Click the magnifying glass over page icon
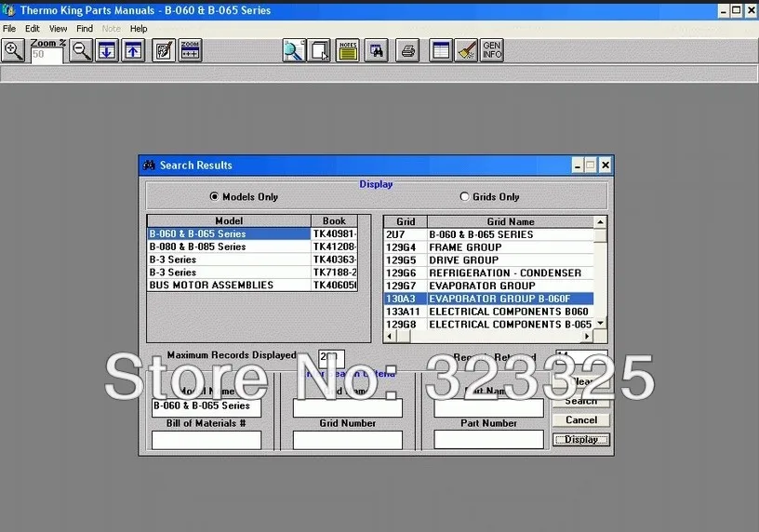759x532 pixels. coord(294,50)
